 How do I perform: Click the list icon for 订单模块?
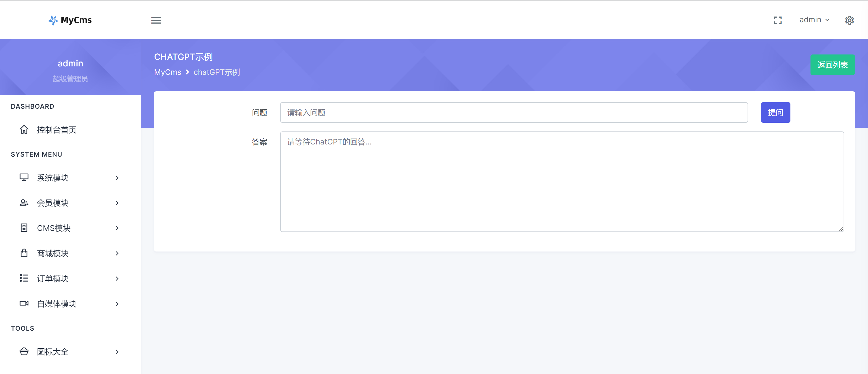click(24, 278)
